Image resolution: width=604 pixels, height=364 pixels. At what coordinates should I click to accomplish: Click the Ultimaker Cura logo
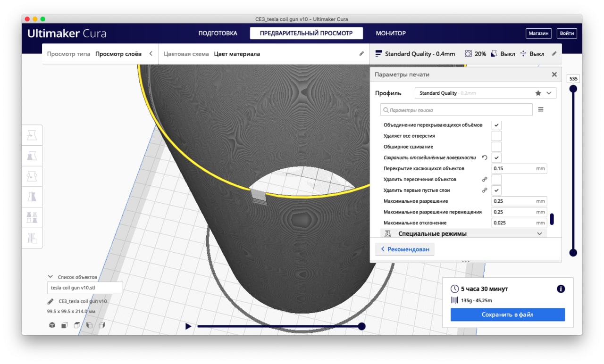tap(67, 33)
